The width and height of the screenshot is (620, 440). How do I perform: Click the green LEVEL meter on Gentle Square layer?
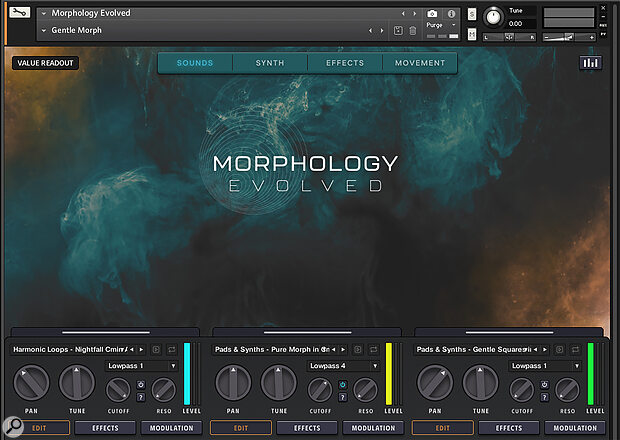coord(591,374)
